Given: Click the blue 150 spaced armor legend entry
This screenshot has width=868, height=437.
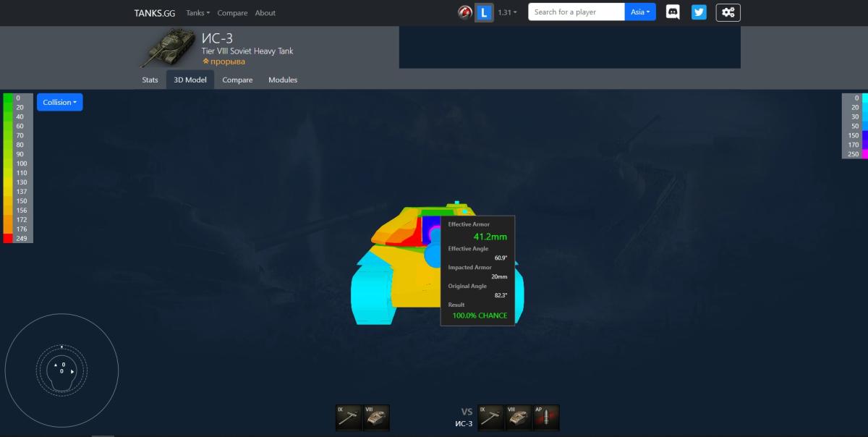Looking at the screenshot, I should [854, 135].
